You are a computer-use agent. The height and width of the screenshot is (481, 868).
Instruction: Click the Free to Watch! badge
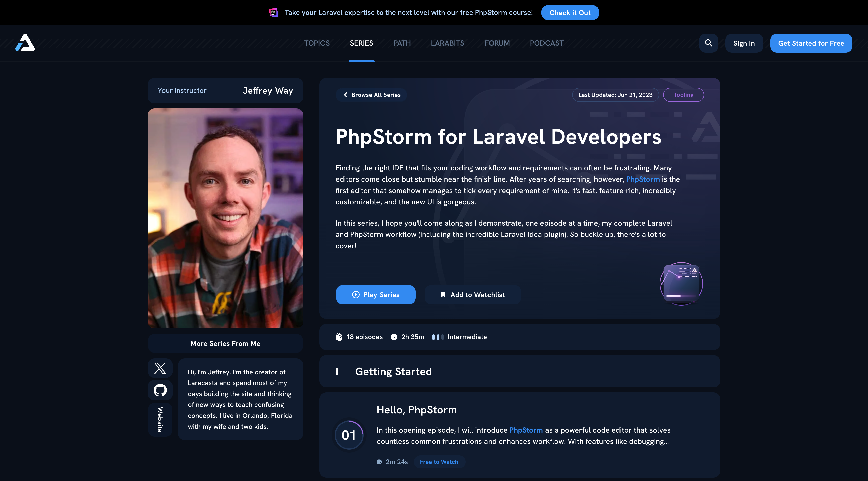(439, 462)
